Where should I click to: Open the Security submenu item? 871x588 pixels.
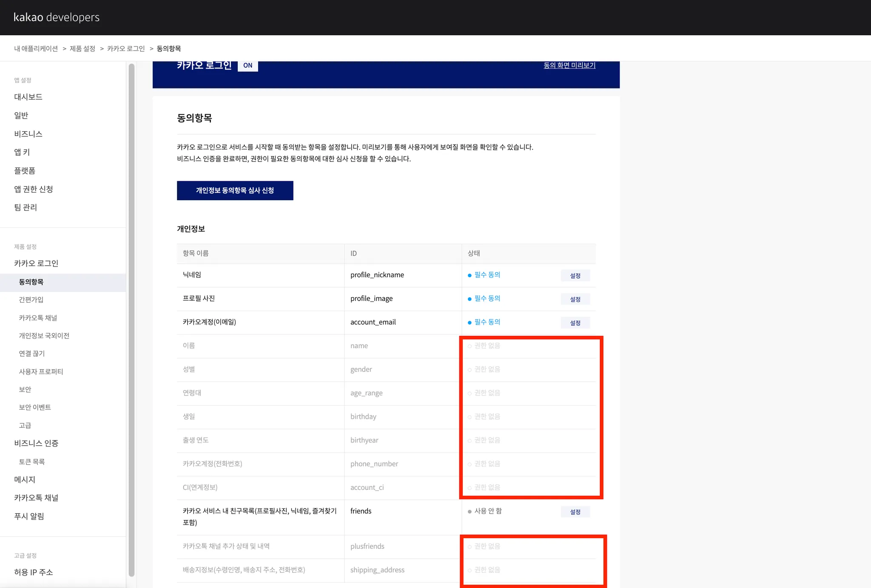(x=25, y=389)
